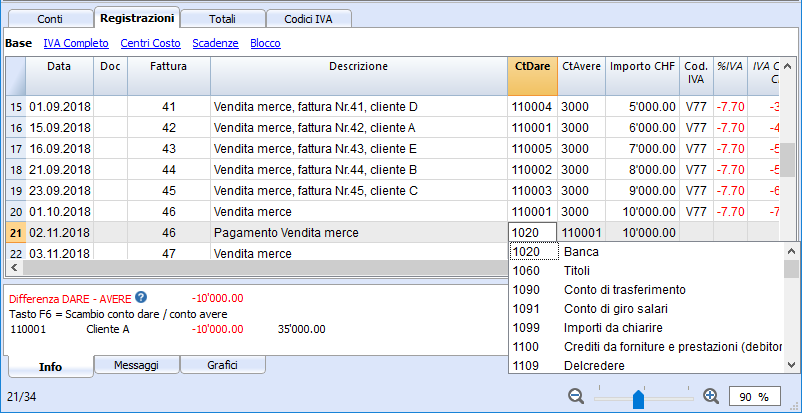Switch to the Totali tab
802x413 pixels.
click(222, 19)
